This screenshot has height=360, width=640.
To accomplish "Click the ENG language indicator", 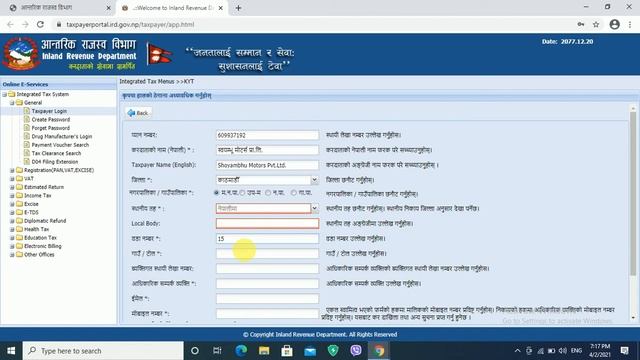I will [576, 351].
